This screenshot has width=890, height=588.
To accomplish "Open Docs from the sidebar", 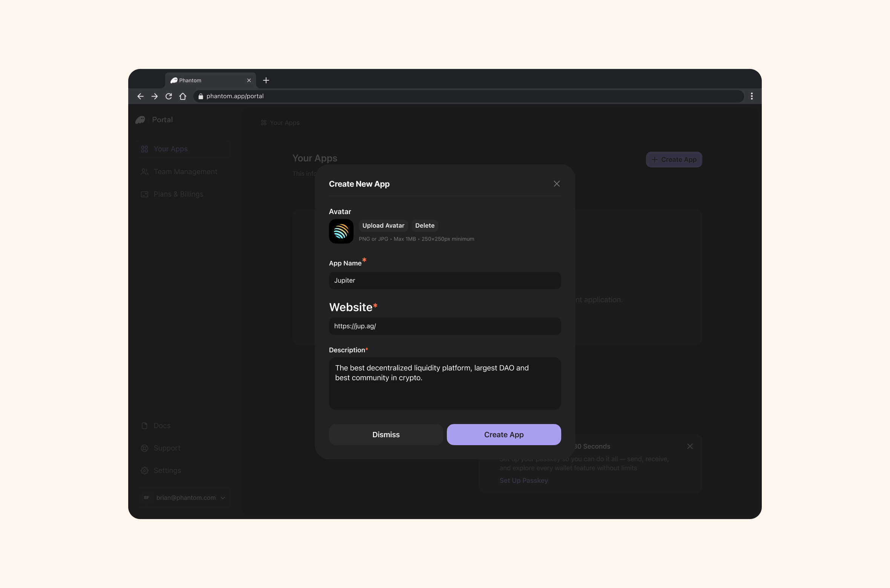I will (183, 426).
